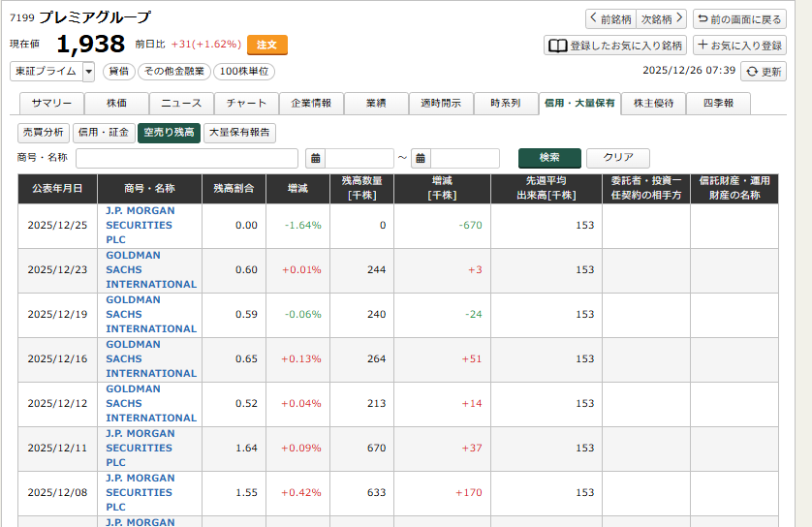
Task: Open the 株主優待 tab
Action: [653, 104]
